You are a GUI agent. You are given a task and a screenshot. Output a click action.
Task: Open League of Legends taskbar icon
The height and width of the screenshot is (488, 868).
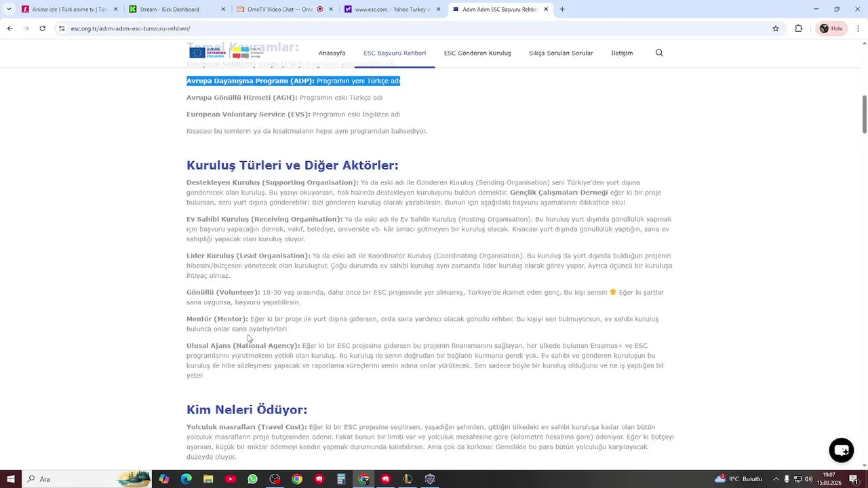[408, 479]
